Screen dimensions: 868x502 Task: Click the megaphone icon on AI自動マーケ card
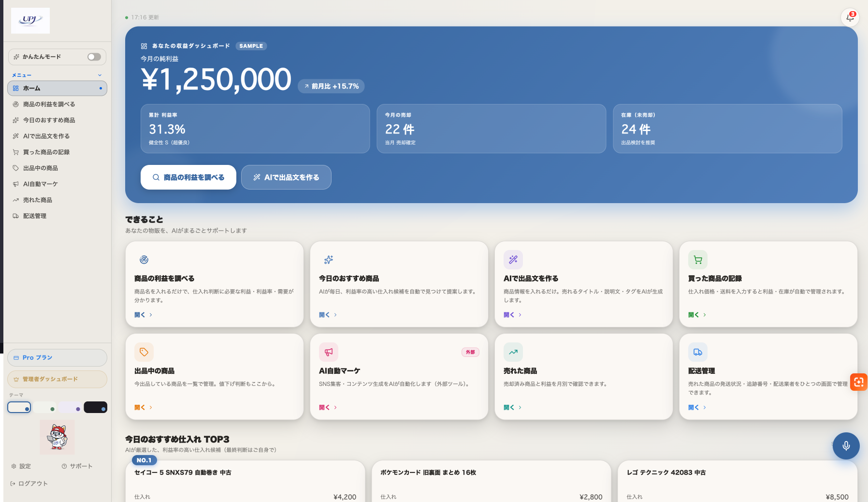tap(329, 352)
